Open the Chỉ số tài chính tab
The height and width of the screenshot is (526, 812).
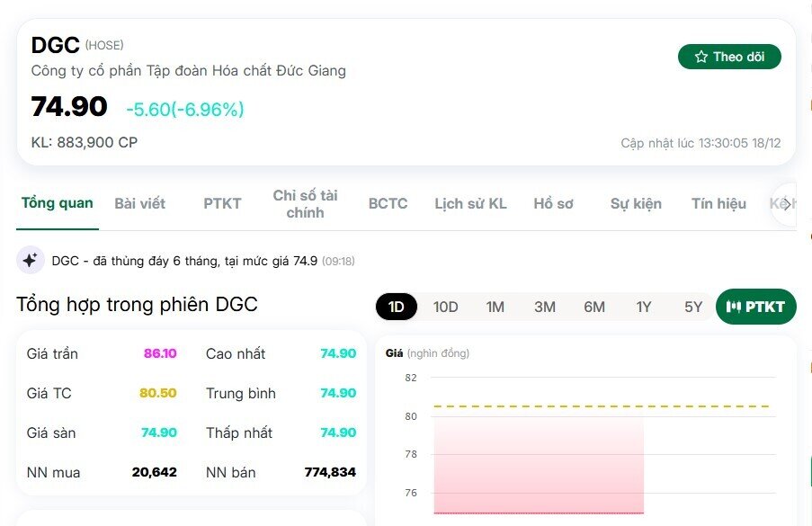tap(305, 203)
